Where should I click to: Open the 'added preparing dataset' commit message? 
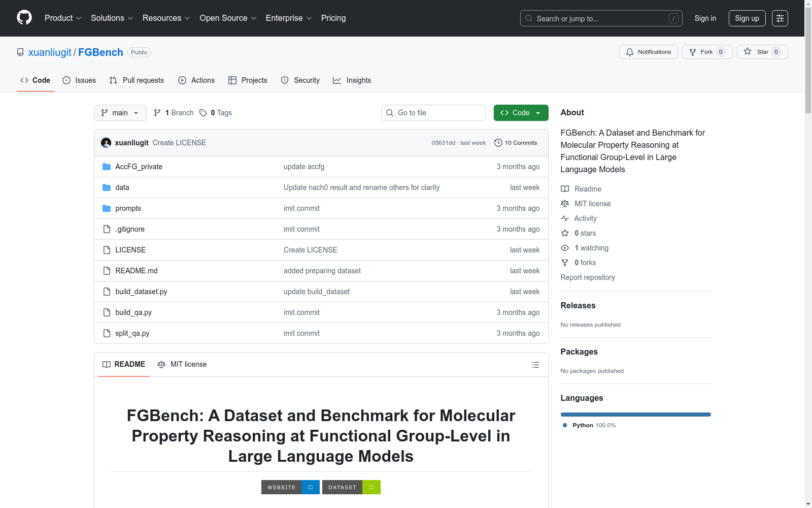pyautogui.click(x=322, y=271)
